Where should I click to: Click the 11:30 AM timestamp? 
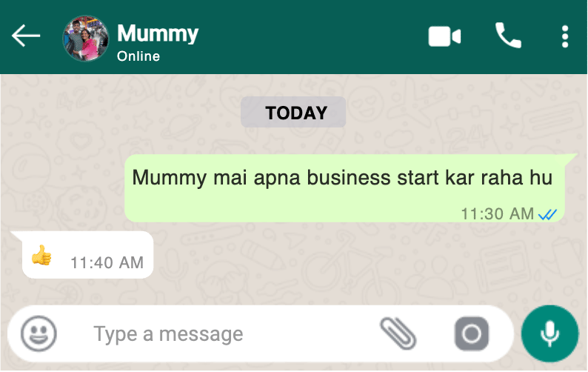[497, 214]
